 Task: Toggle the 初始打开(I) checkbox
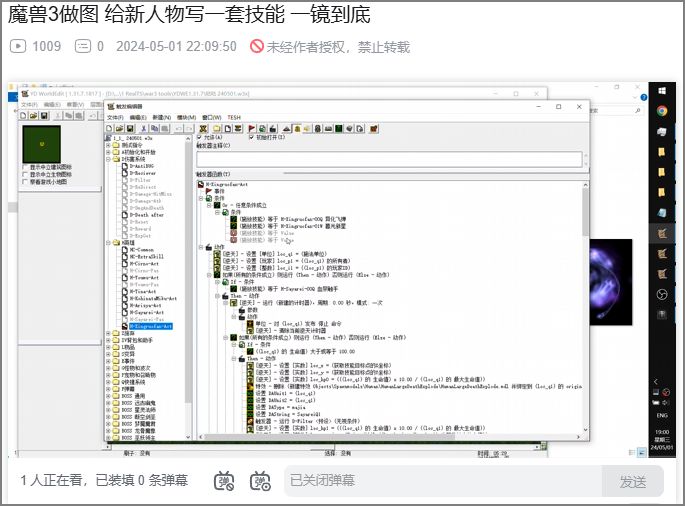point(251,137)
